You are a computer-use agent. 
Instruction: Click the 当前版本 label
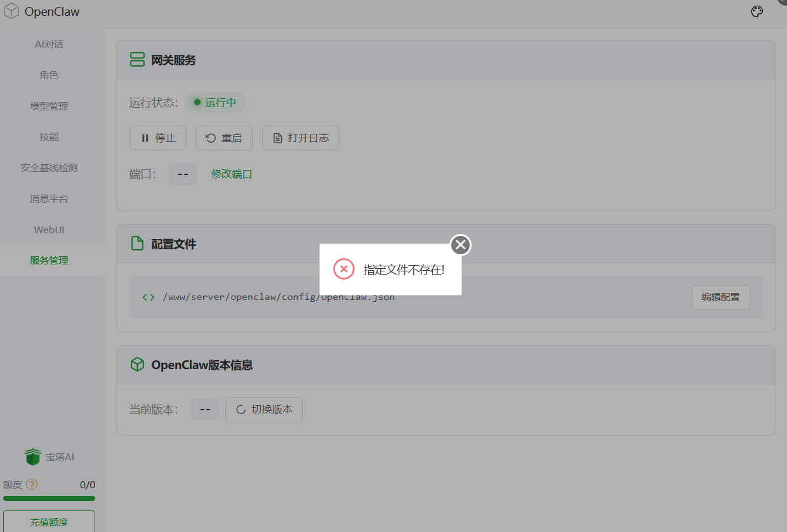tap(154, 410)
